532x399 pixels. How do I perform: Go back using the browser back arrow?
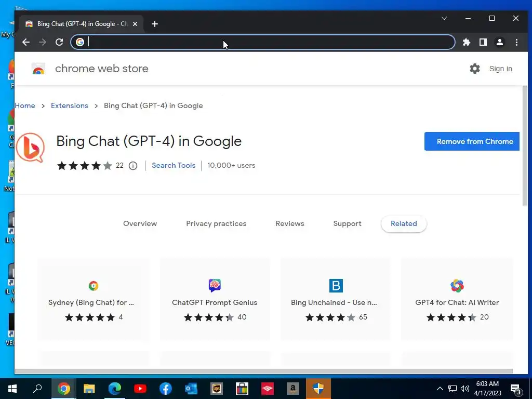26,42
